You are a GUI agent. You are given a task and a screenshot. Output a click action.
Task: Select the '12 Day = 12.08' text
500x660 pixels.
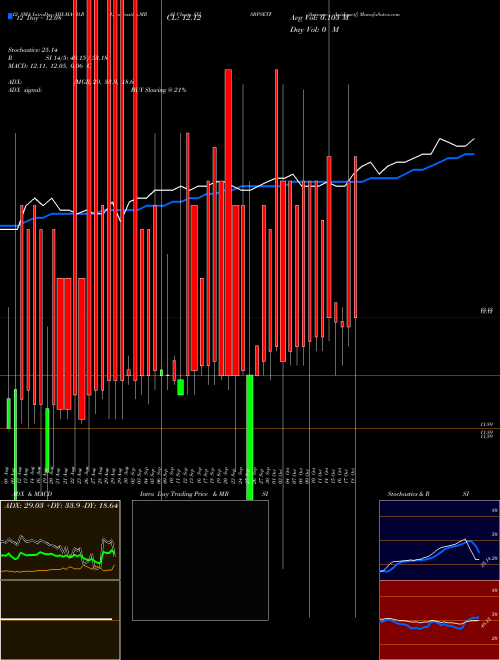pyautogui.click(x=39, y=19)
